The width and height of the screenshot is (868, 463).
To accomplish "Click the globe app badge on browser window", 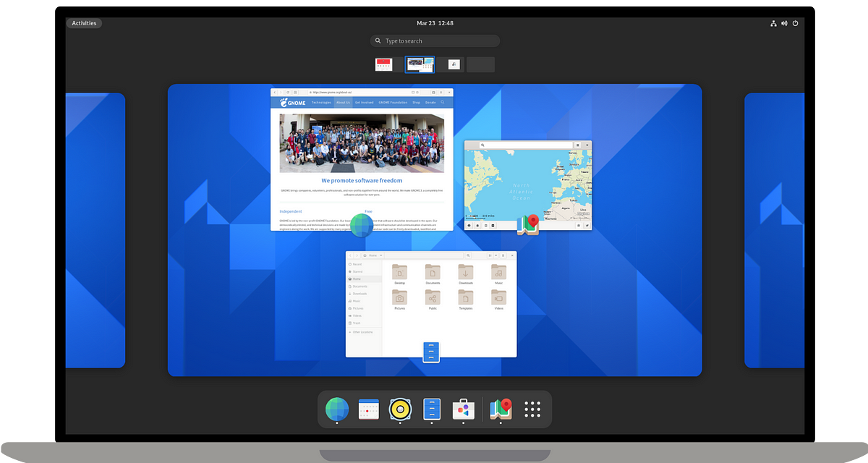I will click(x=361, y=226).
